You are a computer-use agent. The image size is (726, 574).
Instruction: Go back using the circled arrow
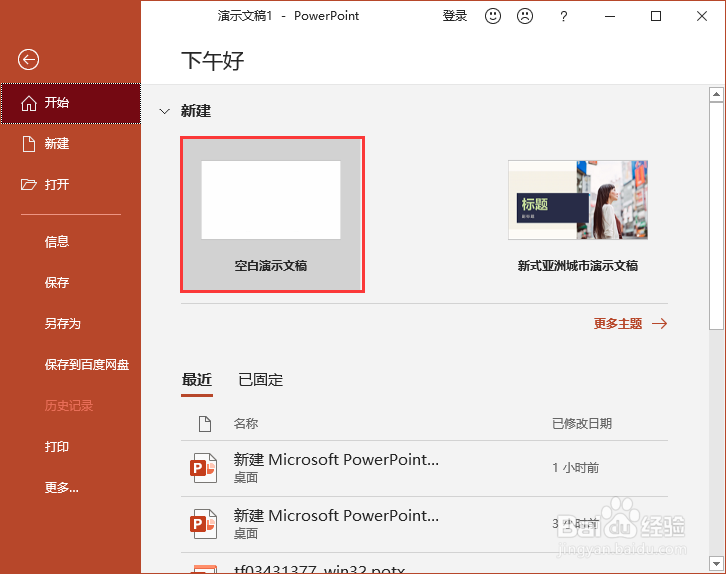(x=28, y=60)
